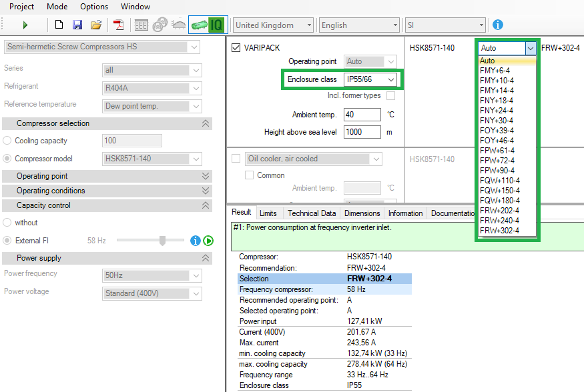Open the Options menu
This screenshot has height=392, width=584.
(93, 7)
